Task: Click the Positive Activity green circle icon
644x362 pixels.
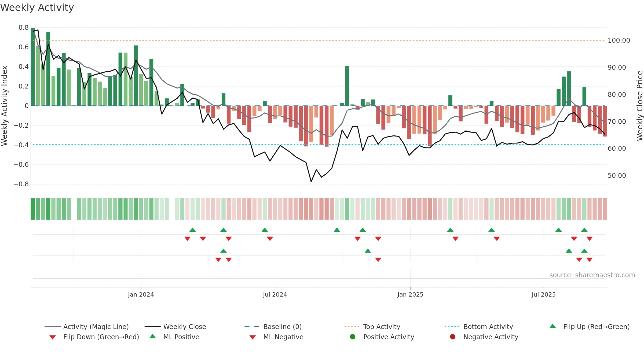Action: [353, 337]
